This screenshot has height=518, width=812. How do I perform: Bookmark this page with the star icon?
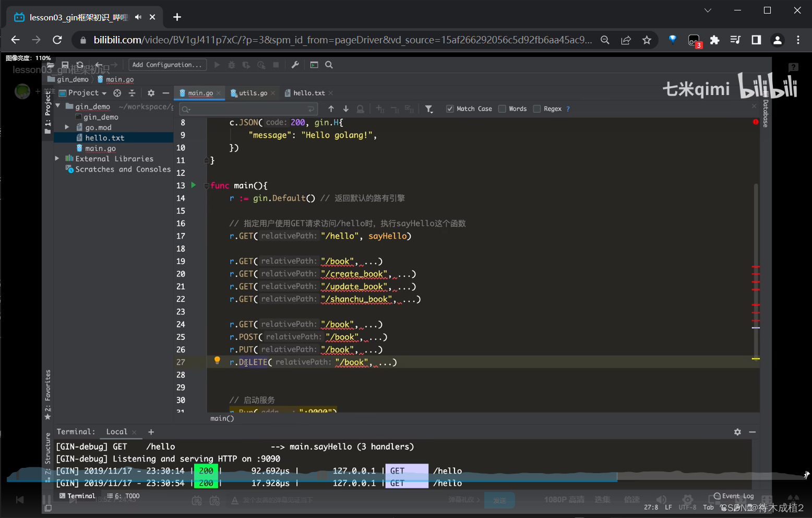pos(647,40)
